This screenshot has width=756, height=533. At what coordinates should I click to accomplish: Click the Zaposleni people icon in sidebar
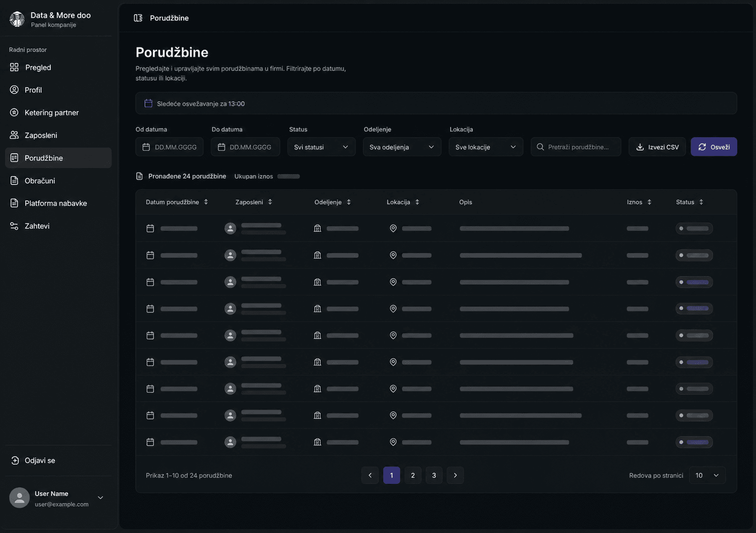tap(14, 135)
